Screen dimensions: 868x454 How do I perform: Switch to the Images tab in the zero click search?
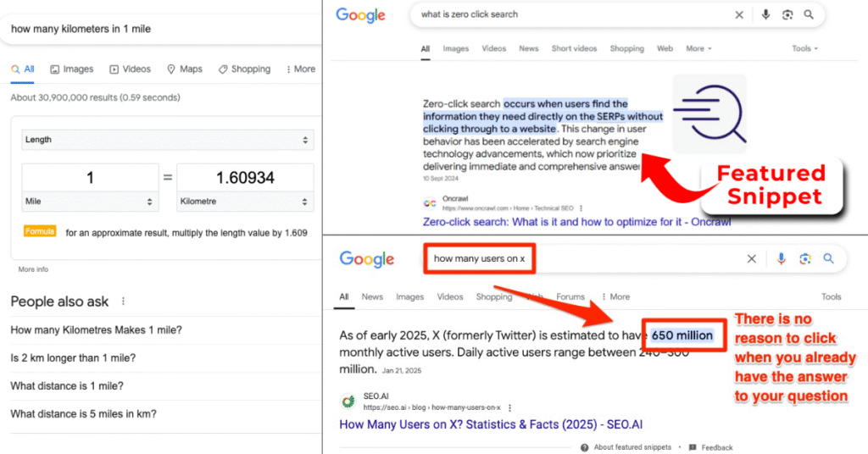pyautogui.click(x=455, y=48)
